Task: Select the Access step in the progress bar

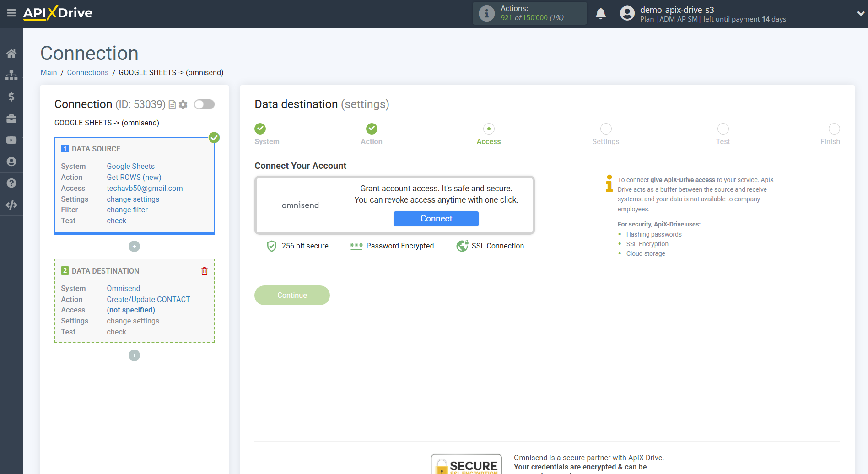Action: (488, 129)
